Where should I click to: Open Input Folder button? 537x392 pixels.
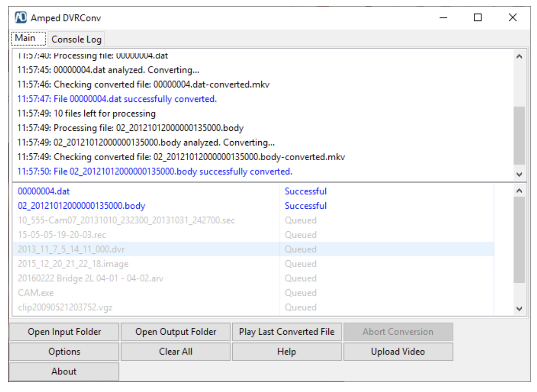(64, 332)
